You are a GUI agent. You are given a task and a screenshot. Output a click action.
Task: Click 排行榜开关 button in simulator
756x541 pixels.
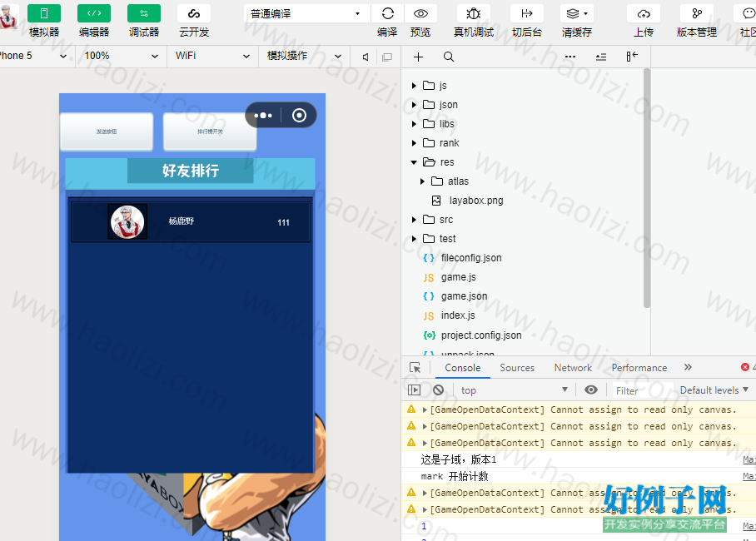(x=210, y=132)
